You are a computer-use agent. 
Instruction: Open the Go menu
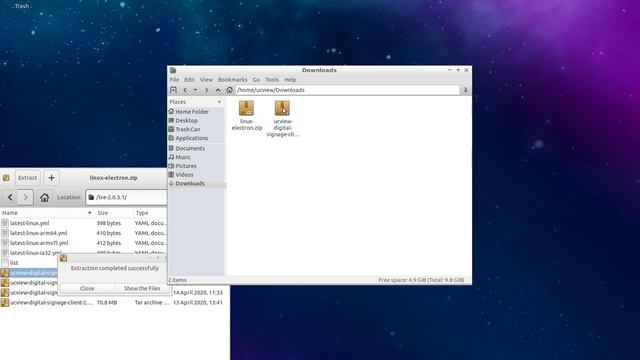coord(256,80)
